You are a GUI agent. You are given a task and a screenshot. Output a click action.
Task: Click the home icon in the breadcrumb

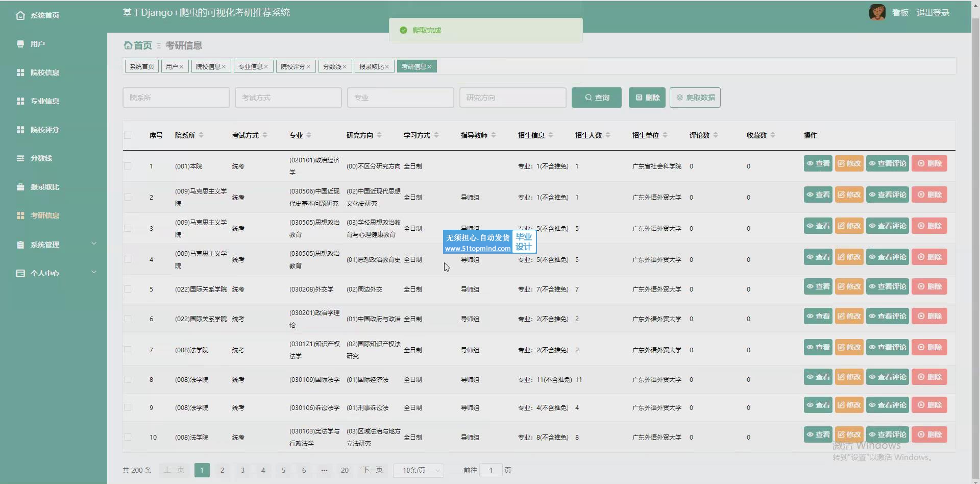pos(128,45)
